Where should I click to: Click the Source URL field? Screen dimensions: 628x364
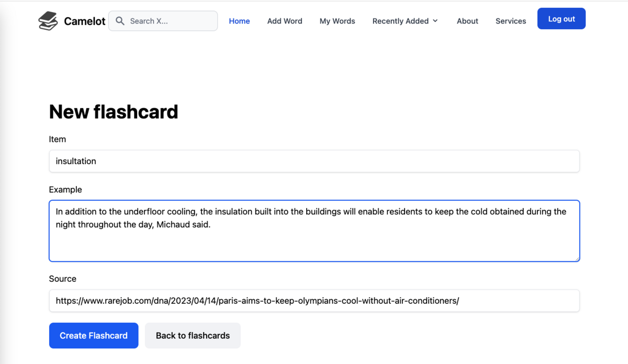[x=314, y=301]
